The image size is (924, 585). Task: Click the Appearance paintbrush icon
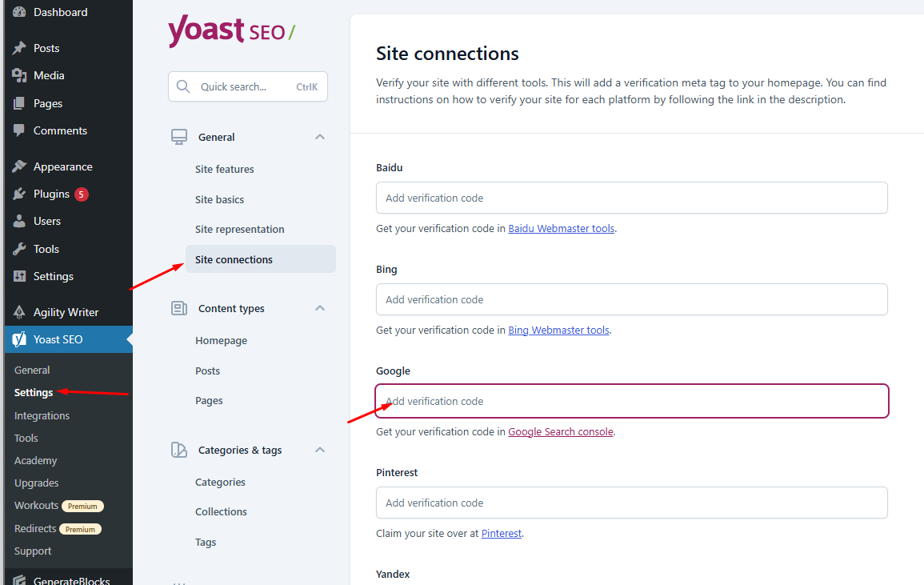19,166
